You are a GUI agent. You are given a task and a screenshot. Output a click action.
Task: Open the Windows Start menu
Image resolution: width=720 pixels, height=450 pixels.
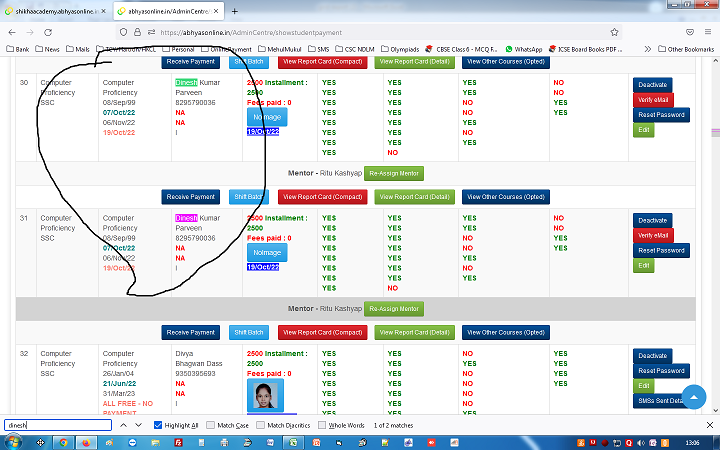tap(11, 441)
